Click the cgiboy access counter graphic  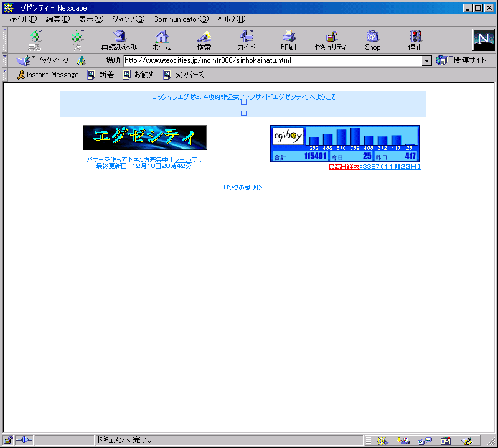tap(345, 144)
